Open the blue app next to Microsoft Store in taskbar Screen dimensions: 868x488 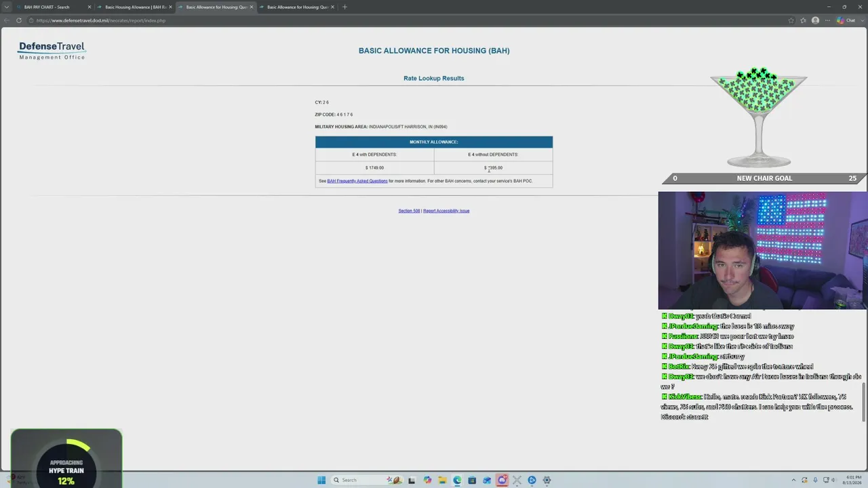tap(487, 480)
